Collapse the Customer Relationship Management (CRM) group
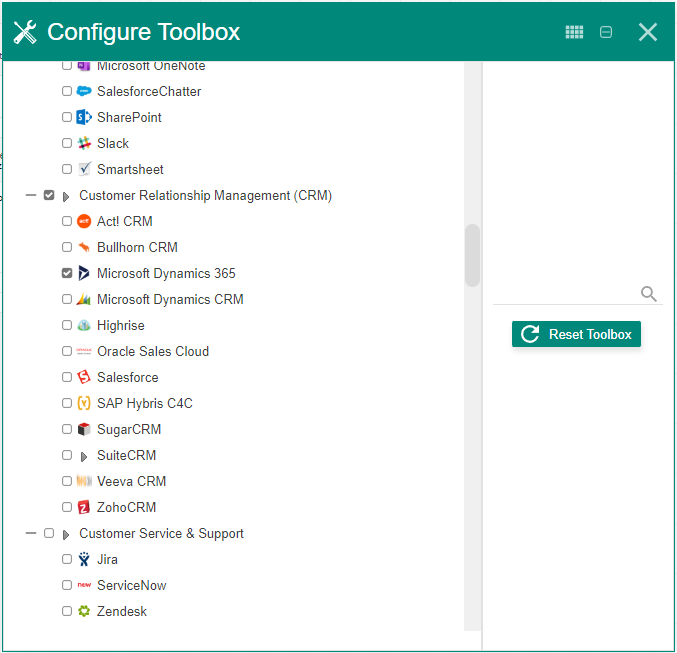 click(31, 195)
